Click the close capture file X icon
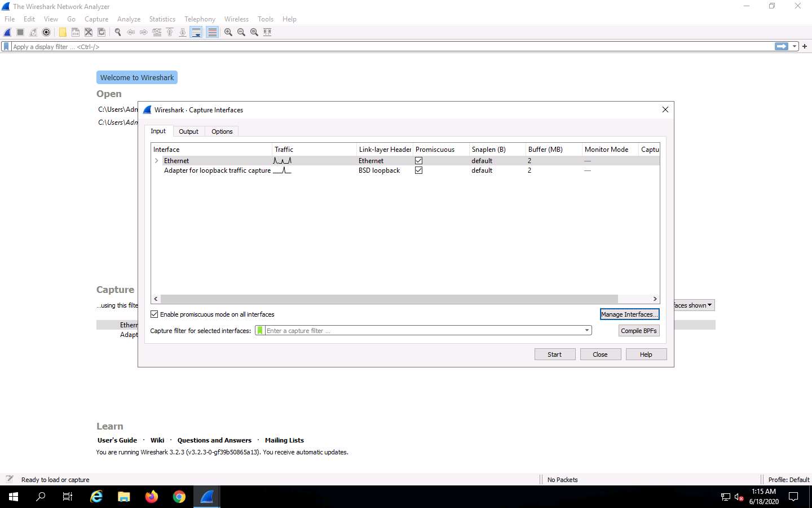Image resolution: width=812 pixels, height=508 pixels. click(89, 32)
